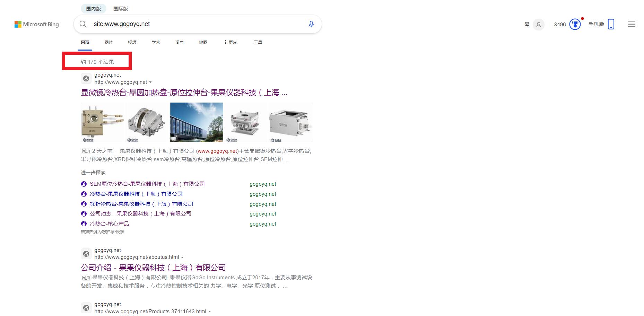Open 冷热台-果果仪器科技(上海)有限公司 link
Viewport: 644px width, 316px height.
click(136, 194)
